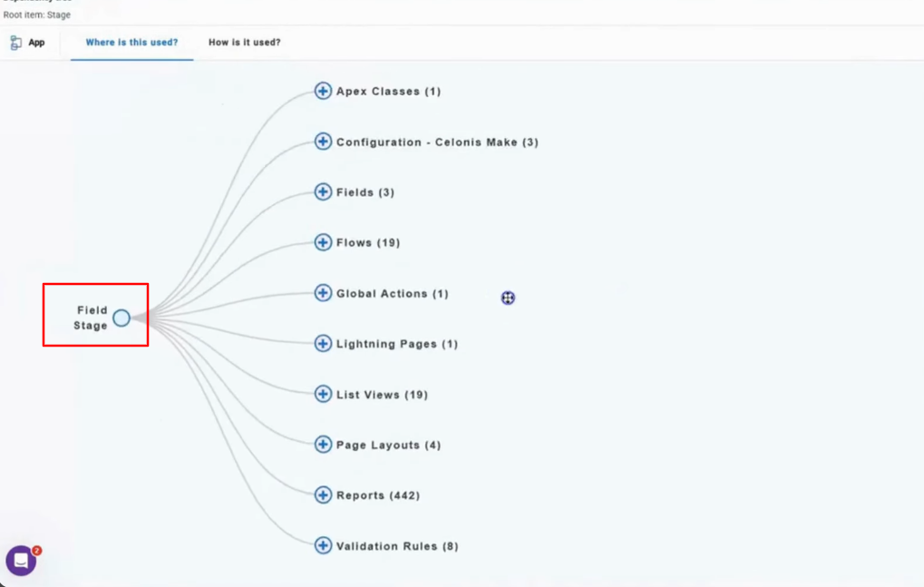This screenshot has height=587, width=924.
Task: Click the Validation Rules plus icon
Action: 323,545
